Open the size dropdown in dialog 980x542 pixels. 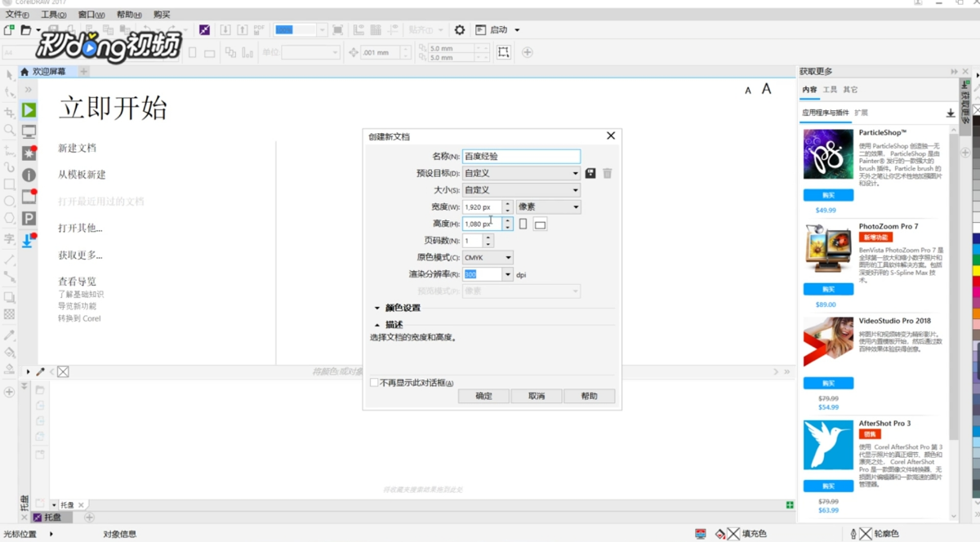pyautogui.click(x=521, y=190)
